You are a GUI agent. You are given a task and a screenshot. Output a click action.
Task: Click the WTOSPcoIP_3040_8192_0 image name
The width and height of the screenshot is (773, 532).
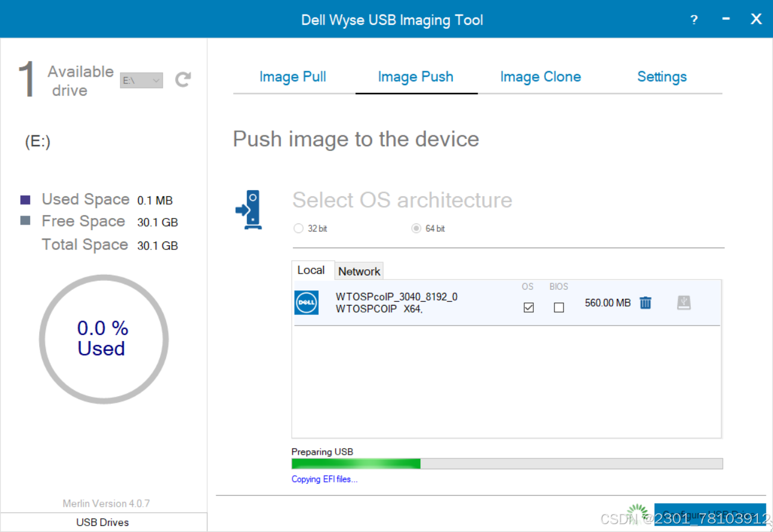tap(397, 296)
